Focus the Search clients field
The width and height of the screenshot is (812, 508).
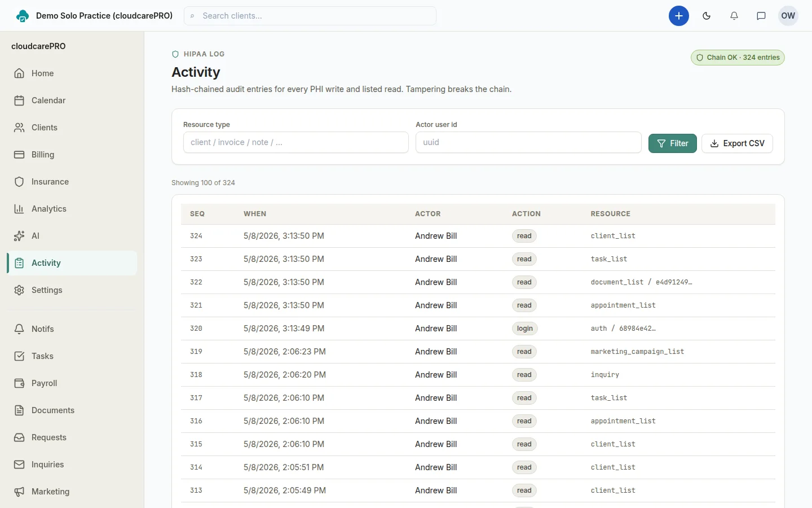pyautogui.click(x=310, y=16)
